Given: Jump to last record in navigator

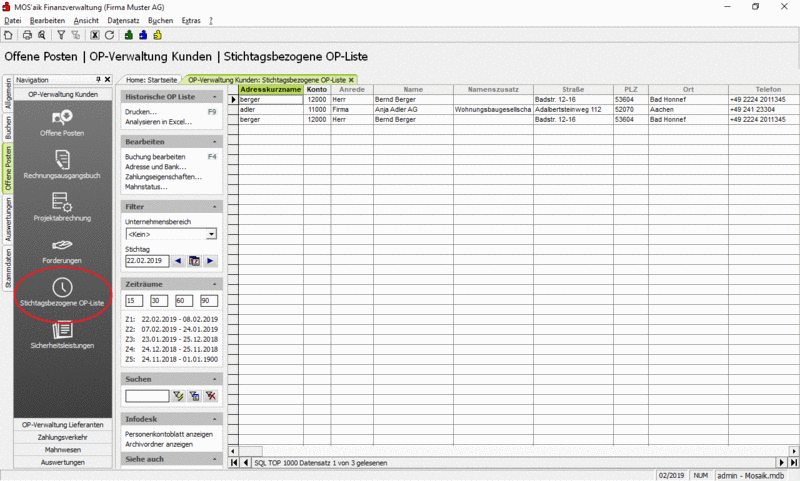Looking at the screenshot, I should 793,463.
